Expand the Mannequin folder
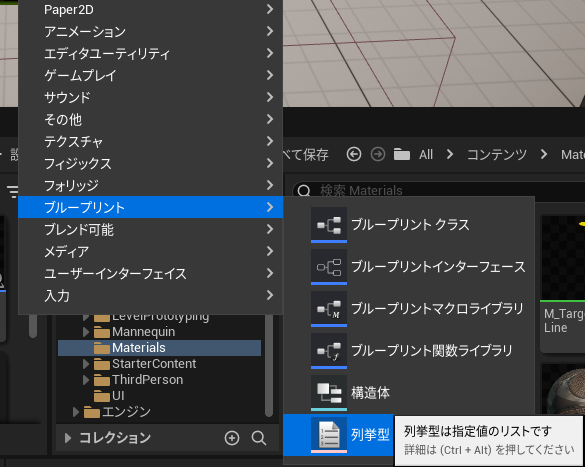 point(86,332)
